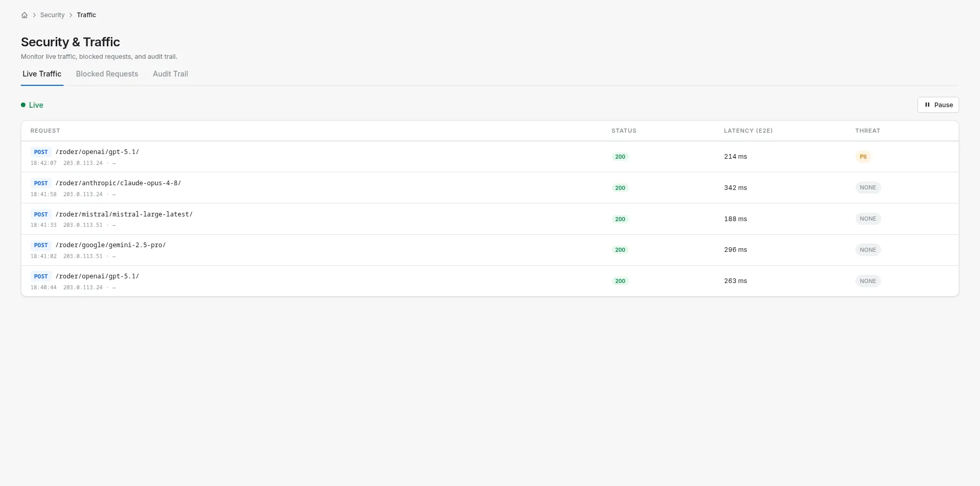The height and width of the screenshot is (486, 980).
Task: Click the 200 status in 296 ms row
Action: coord(620,250)
